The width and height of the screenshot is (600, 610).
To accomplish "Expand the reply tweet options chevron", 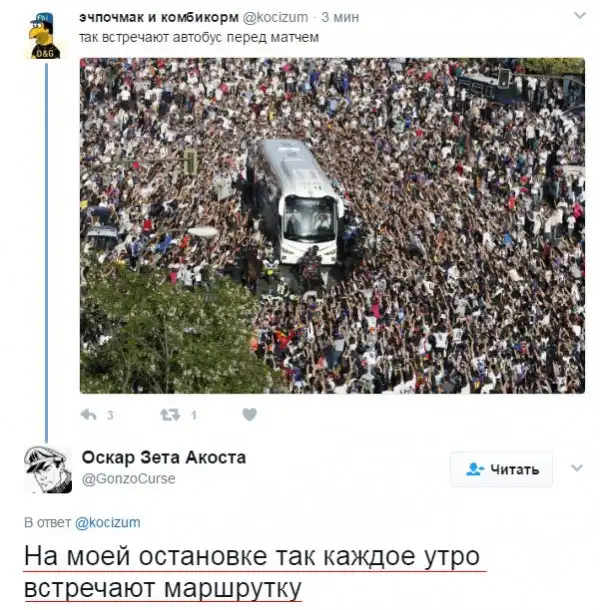I will (x=577, y=467).
